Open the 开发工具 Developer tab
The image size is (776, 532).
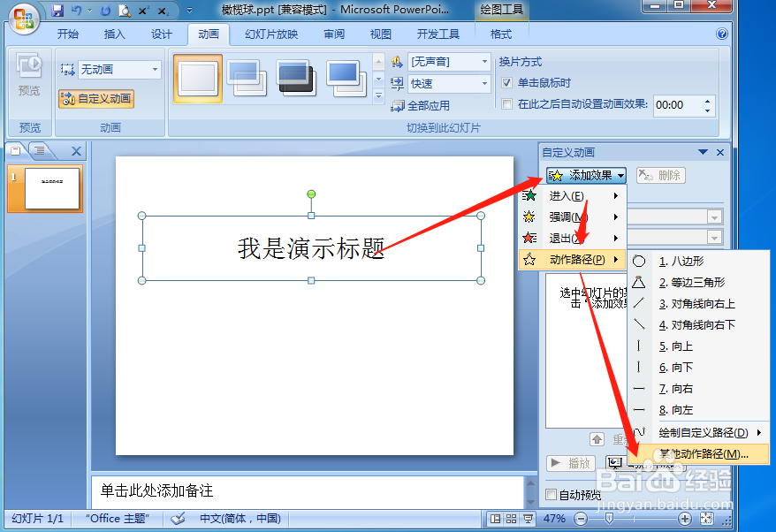(x=438, y=34)
